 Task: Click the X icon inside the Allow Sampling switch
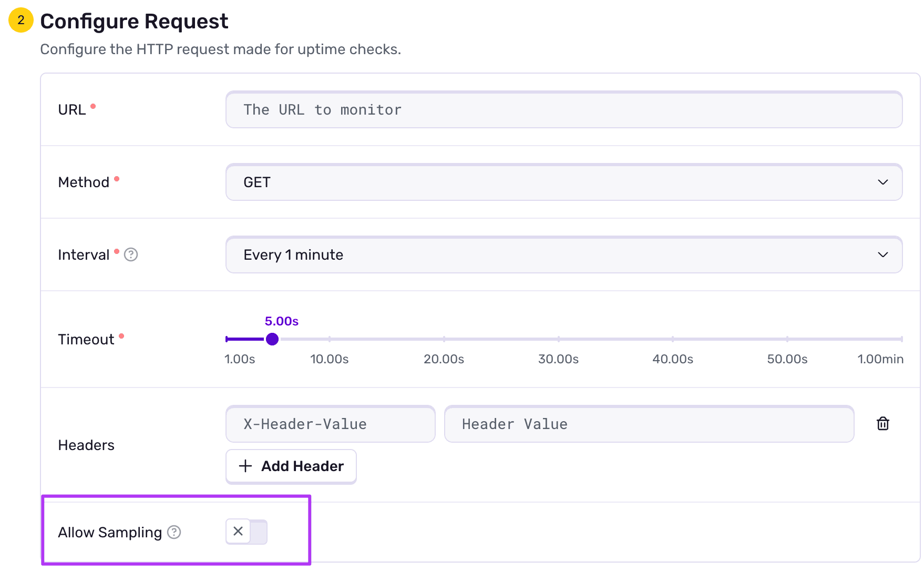[x=238, y=532]
